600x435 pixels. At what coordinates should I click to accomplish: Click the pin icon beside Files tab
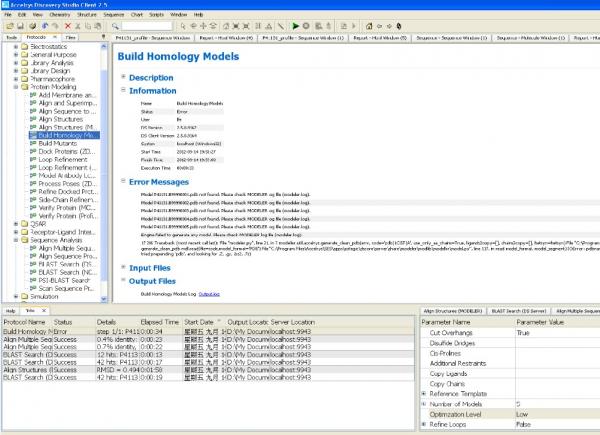click(x=103, y=37)
